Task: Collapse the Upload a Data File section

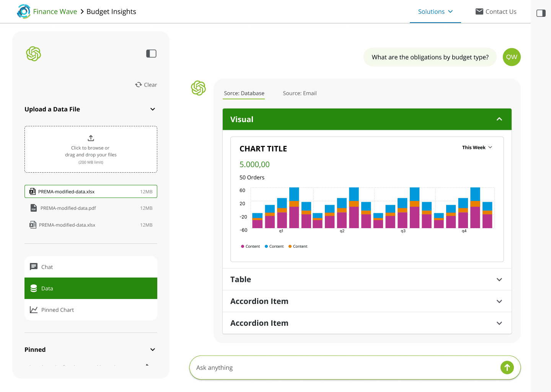Action: [x=153, y=109]
